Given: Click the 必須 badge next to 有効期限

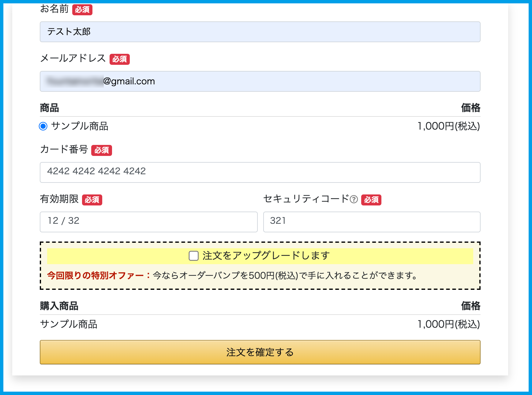Looking at the screenshot, I should pos(92,200).
